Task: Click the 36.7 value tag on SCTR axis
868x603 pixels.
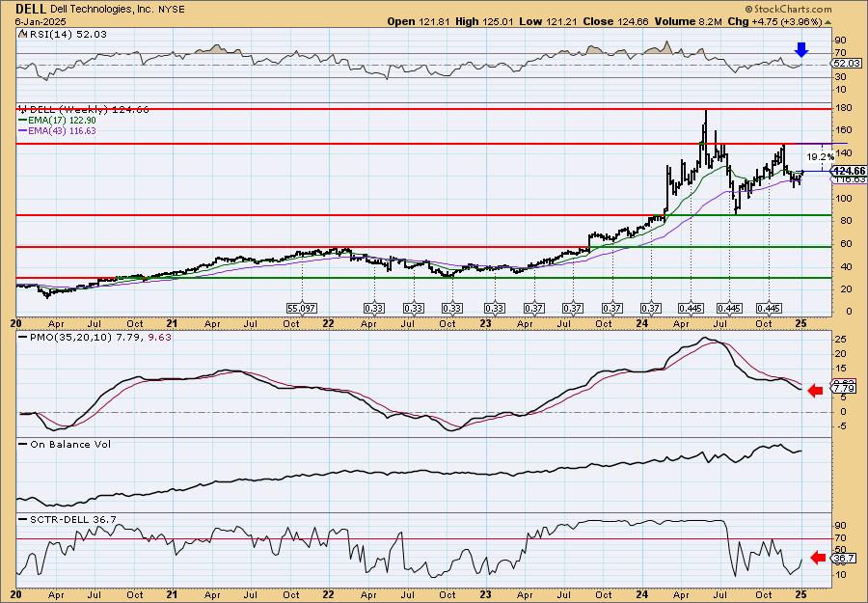Action: click(x=845, y=559)
